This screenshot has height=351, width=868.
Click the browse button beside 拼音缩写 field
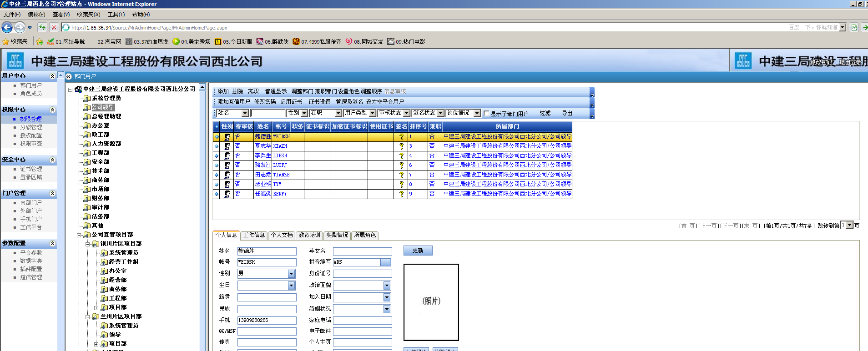pyautogui.click(x=385, y=262)
